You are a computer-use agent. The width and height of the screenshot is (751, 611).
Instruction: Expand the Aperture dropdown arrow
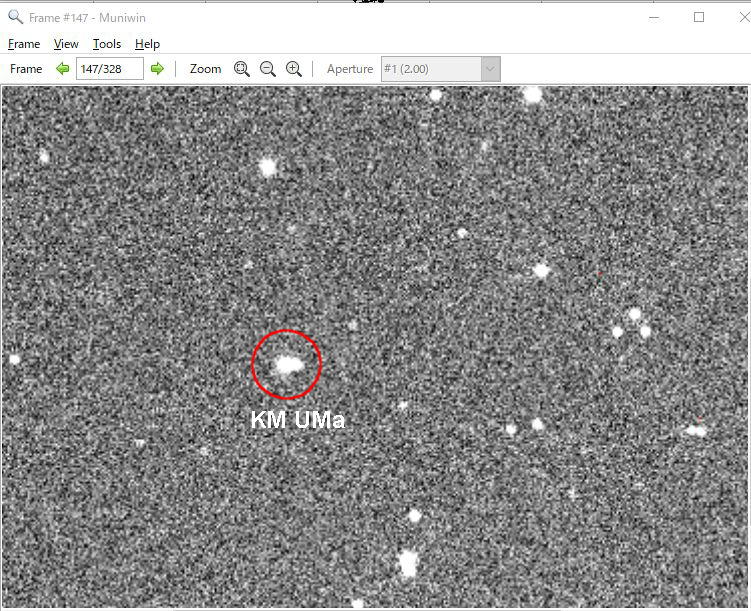pos(490,69)
